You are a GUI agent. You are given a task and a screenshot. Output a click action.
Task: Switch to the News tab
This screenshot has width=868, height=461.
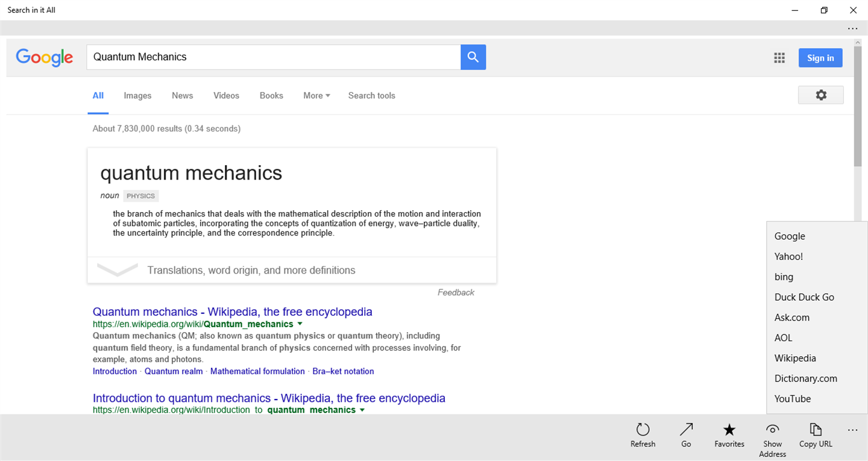tap(183, 96)
